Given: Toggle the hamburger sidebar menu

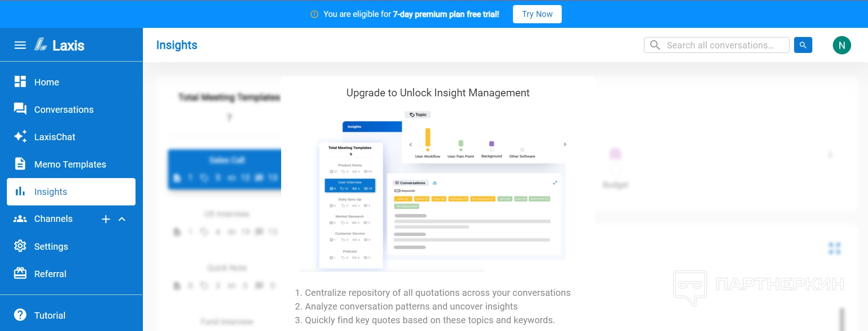Looking at the screenshot, I should point(20,45).
